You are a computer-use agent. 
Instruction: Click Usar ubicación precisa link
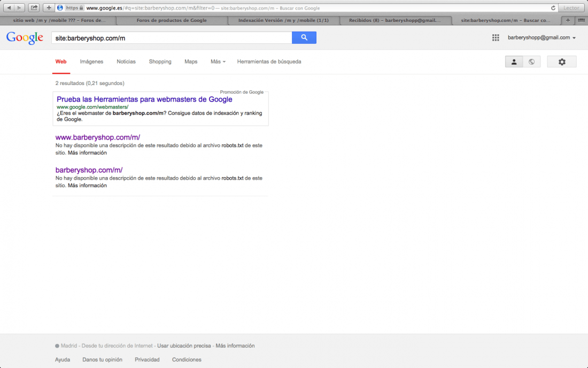point(184,346)
